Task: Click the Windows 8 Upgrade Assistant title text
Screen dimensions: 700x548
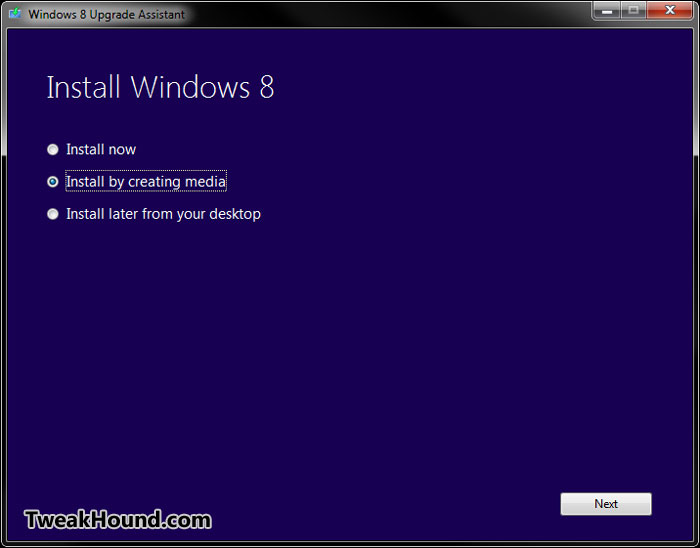Action: (x=106, y=14)
